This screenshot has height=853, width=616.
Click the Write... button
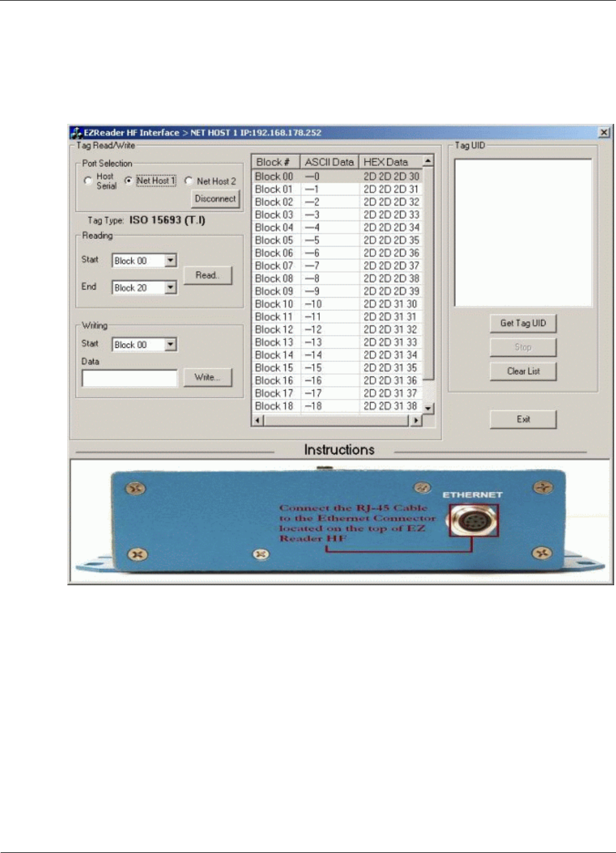tap(208, 377)
